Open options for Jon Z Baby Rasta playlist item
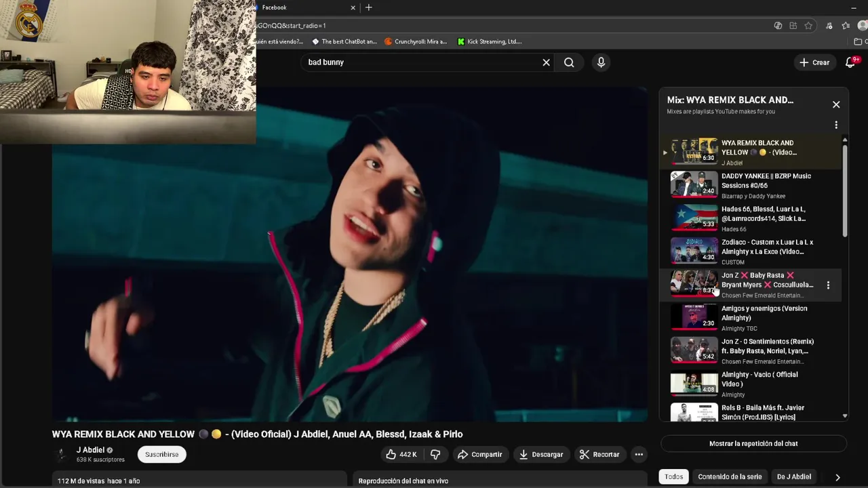868x488 pixels. tap(828, 285)
